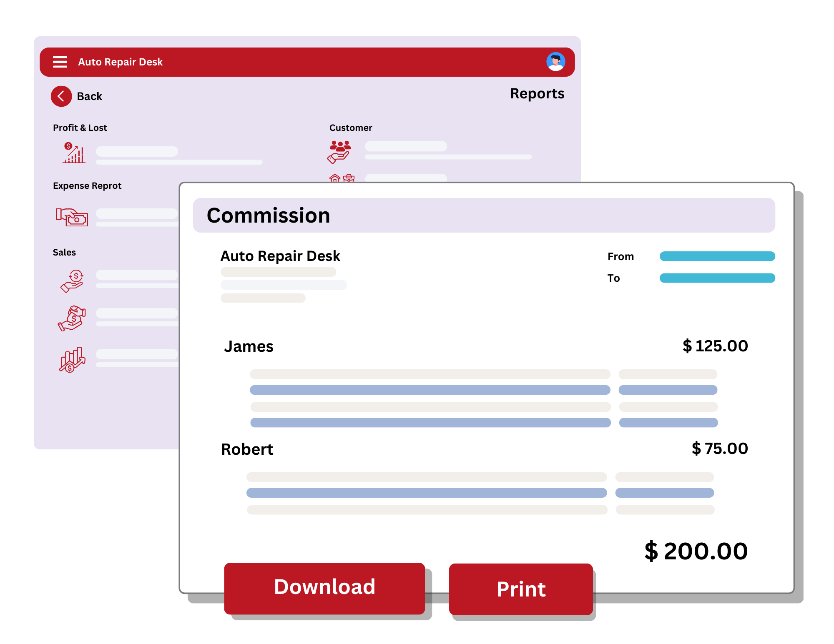Click the Expense Reprot section label

point(87,185)
